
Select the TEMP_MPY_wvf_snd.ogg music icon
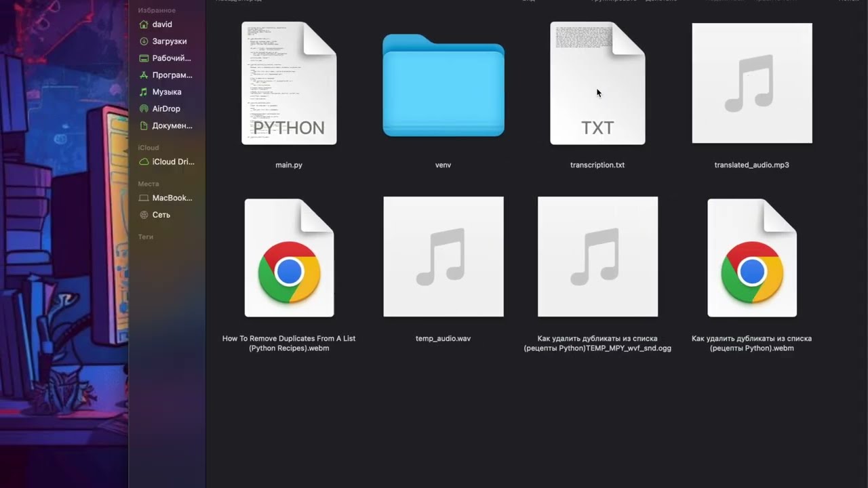coord(597,257)
